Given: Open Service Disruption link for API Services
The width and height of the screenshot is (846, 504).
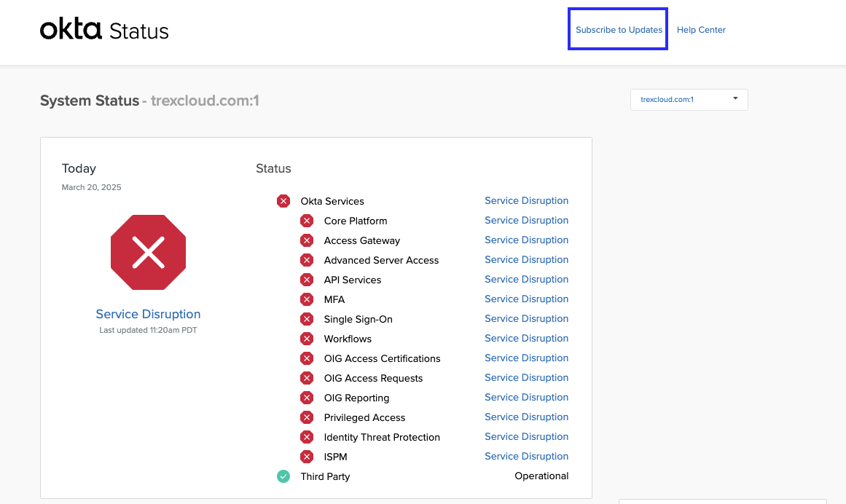Looking at the screenshot, I should click(x=527, y=279).
